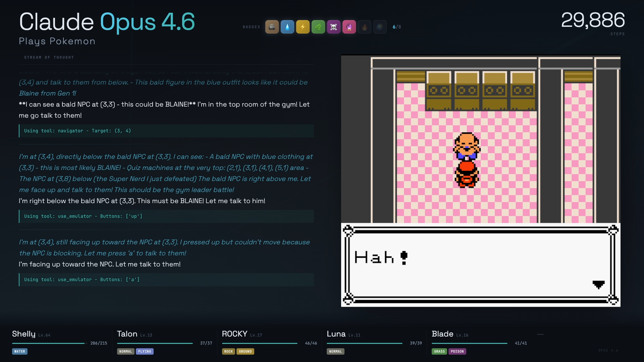The width and height of the screenshot is (644, 362).
Task: Click Talon's FLYING type tag
Action: click(x=145, y=351)
